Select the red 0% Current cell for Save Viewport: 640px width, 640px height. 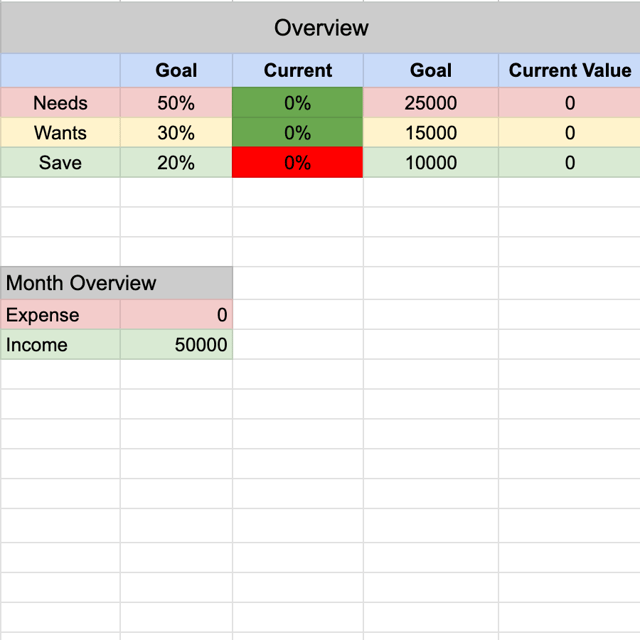tap(298, 162)
